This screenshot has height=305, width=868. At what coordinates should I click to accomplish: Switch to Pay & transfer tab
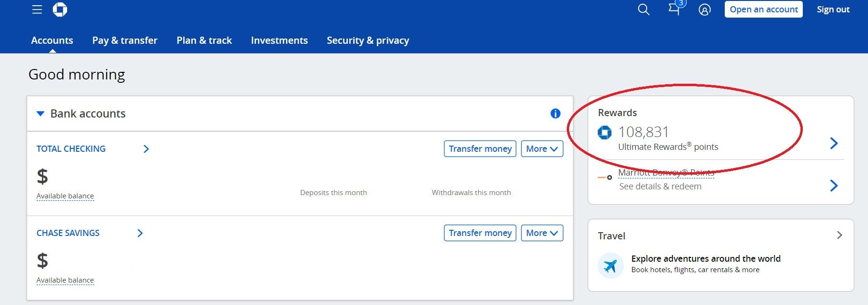point(125,40)
